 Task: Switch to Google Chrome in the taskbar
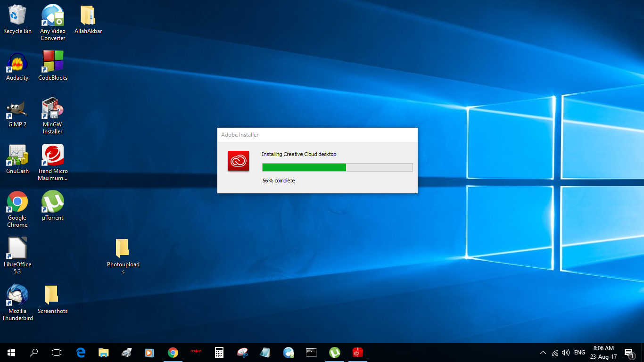(x=173, y=353)
